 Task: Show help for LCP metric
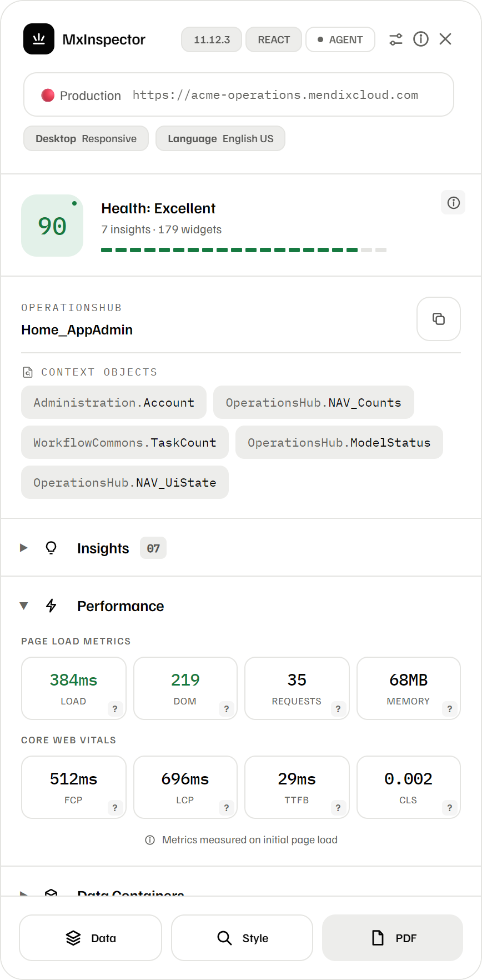tap(226, 808)
